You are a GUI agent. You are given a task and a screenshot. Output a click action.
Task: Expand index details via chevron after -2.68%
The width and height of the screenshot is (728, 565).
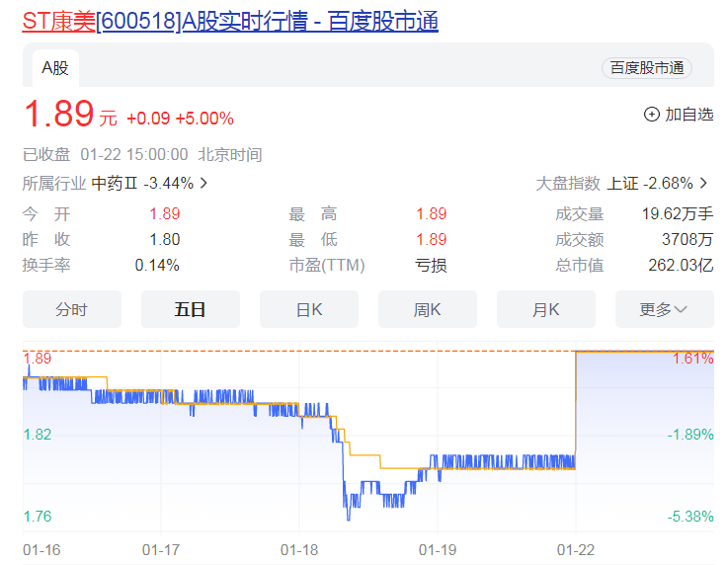pyautogui.click(x=704, y=184)
